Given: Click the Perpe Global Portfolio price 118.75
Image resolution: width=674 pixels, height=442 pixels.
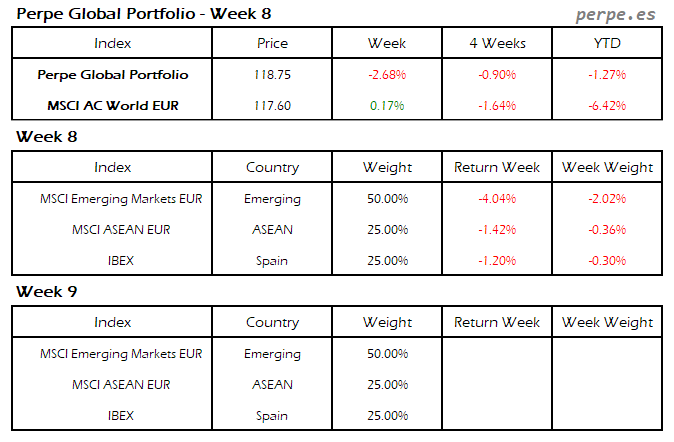Looking at the screenshot, I should (272, 75).
